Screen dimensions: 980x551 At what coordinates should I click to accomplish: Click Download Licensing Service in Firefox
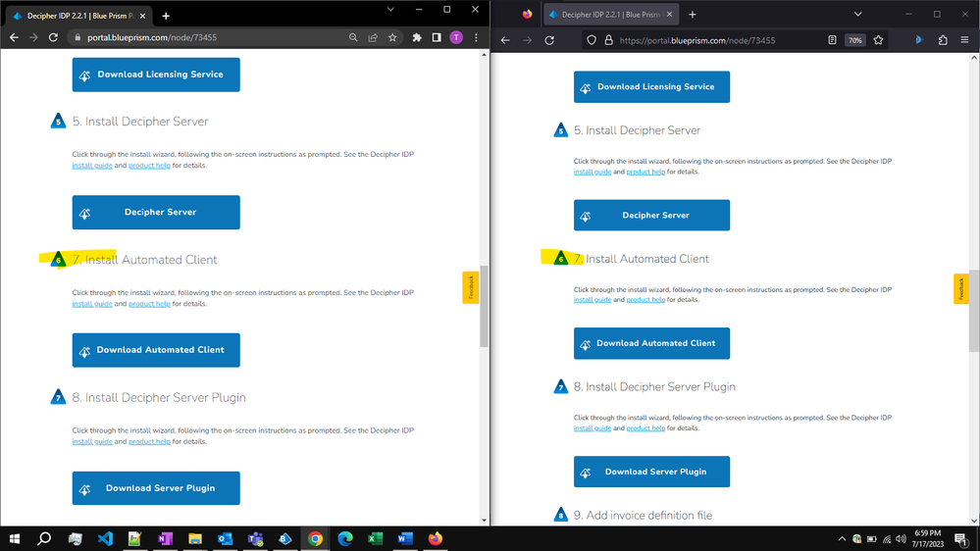click(x=651, y=87)
